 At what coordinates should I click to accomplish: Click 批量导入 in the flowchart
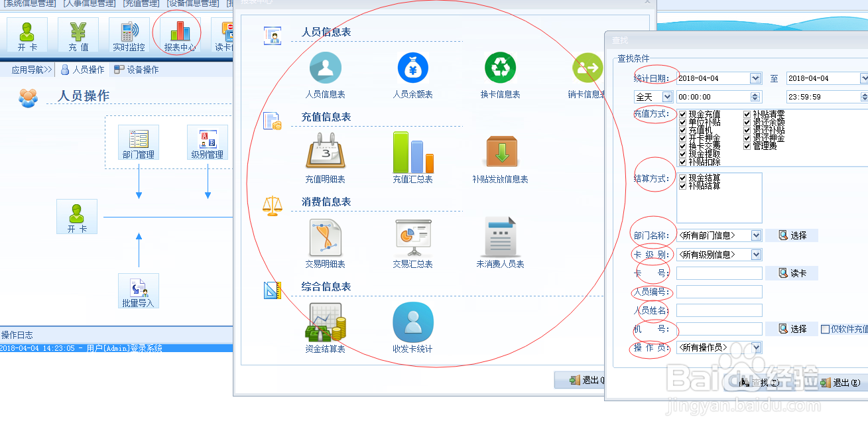[x=138, y=291]
